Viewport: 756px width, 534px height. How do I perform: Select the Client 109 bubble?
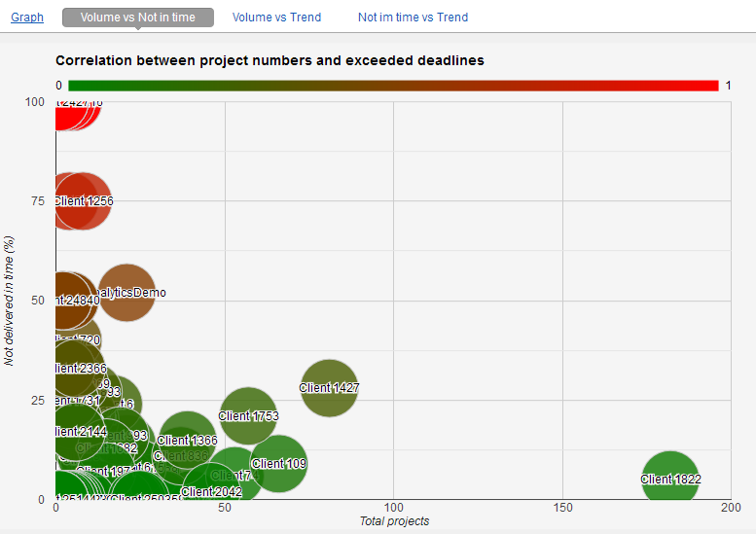coord(279,464)
